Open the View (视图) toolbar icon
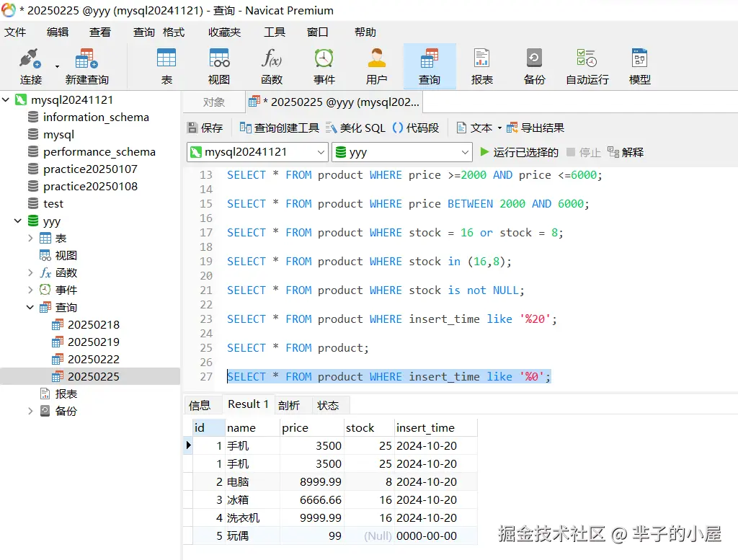The image size is (738, 560). (x=219, y=66)
